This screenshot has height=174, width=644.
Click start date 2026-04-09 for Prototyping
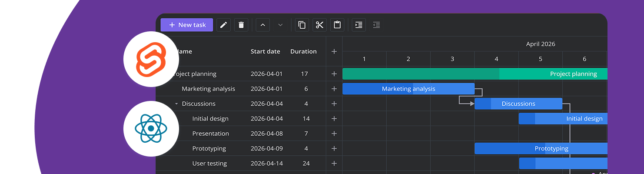click(x=266, y=148)
